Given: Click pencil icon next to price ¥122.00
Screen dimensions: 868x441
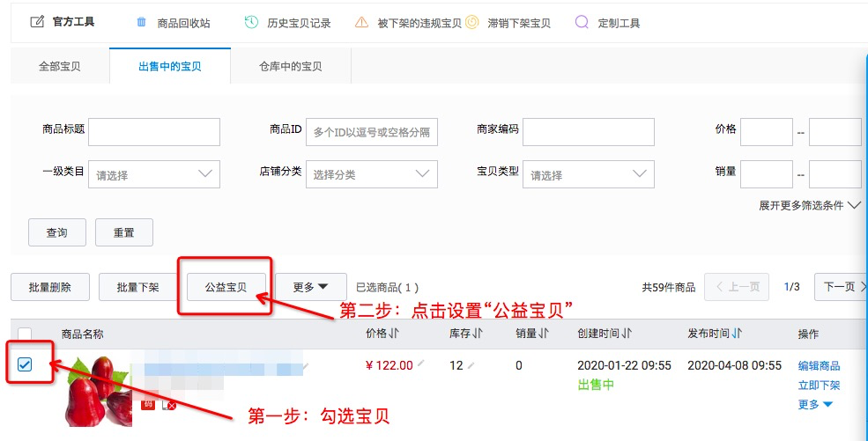Looking at the screenshot, I should (421, 364).
